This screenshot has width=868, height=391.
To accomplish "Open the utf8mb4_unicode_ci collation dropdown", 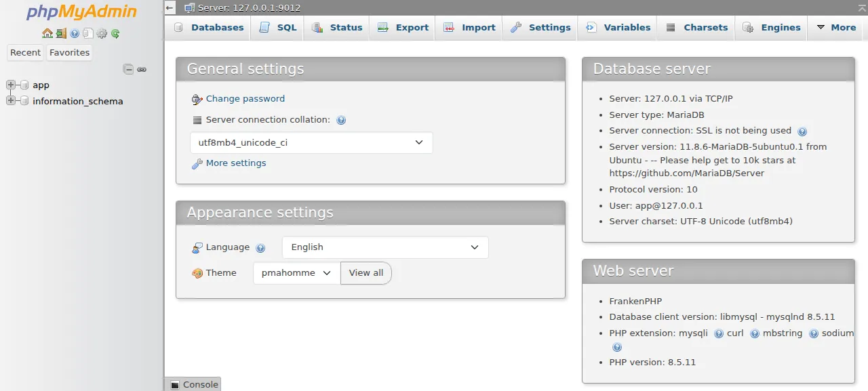I will [x=311, y=142].
